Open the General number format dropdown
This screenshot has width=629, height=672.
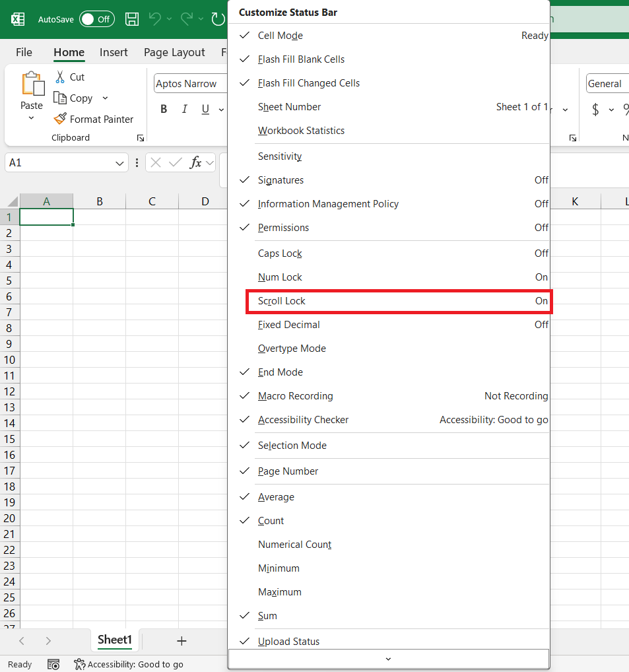pyautogui.click(x=606, y=83)
